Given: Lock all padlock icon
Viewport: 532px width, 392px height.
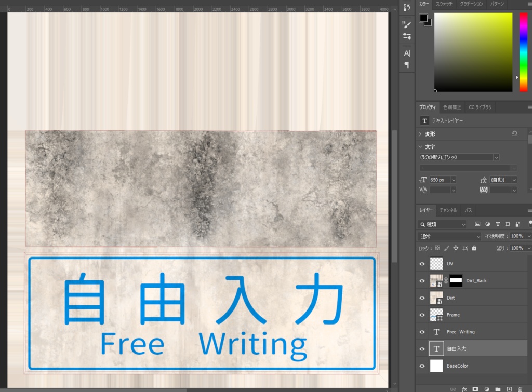Looking at the screenshot, I should pyautogui.click(x=474, y=248).
